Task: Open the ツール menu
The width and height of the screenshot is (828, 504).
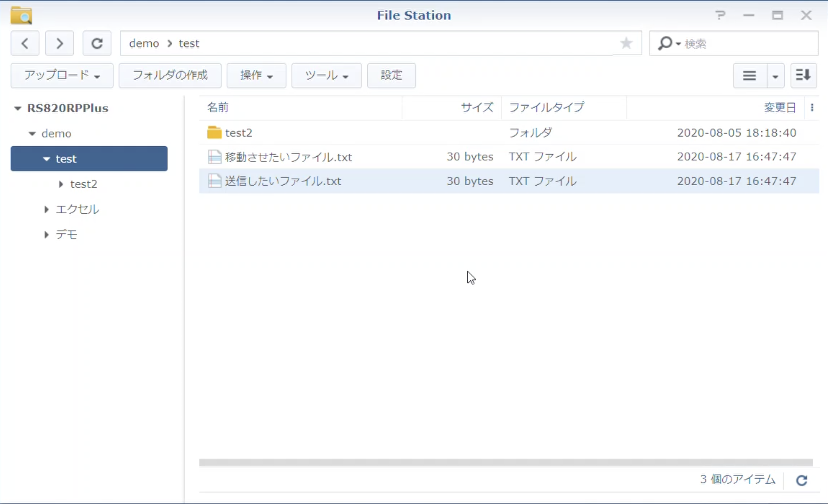Action: [327, 76]
